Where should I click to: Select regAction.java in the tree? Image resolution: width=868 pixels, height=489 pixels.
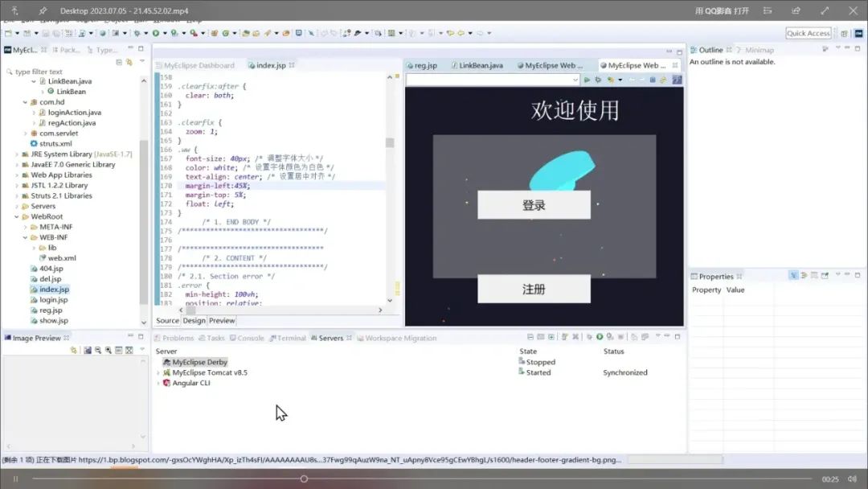click(x=72, y=123)
